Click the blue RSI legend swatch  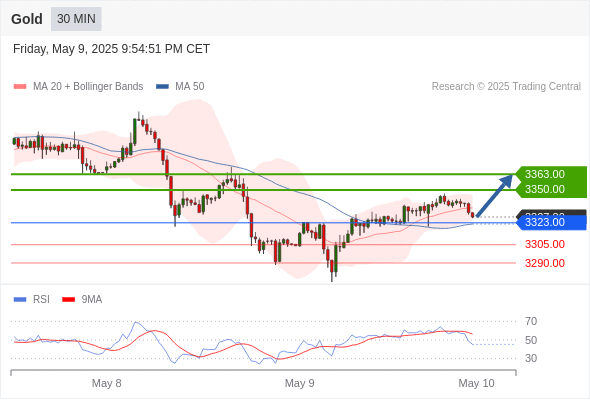[20, 300]
